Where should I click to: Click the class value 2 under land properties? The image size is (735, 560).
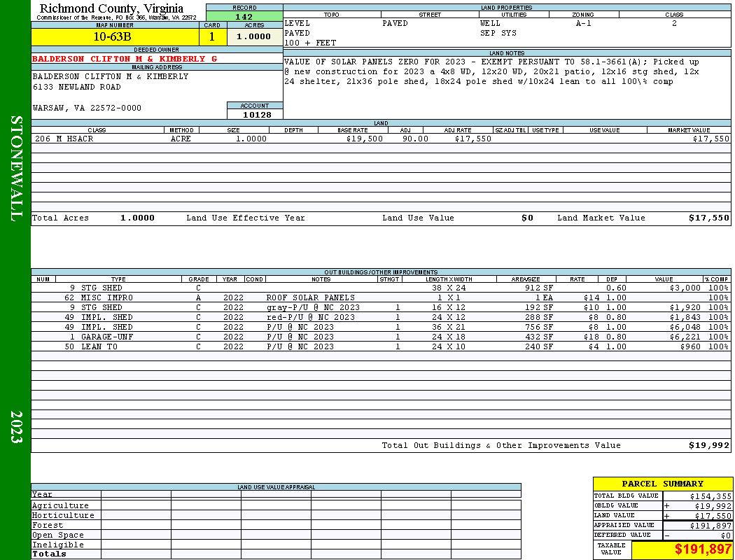coord(674,23)
